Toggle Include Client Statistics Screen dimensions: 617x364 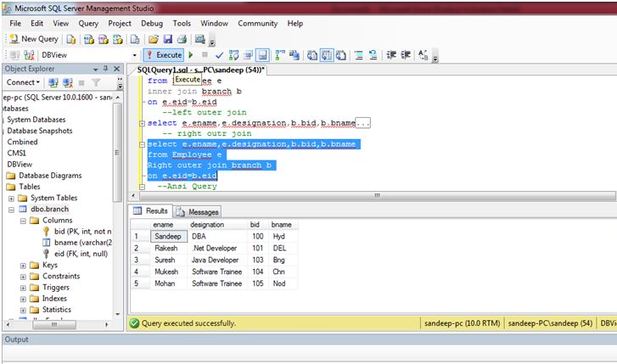294,55
